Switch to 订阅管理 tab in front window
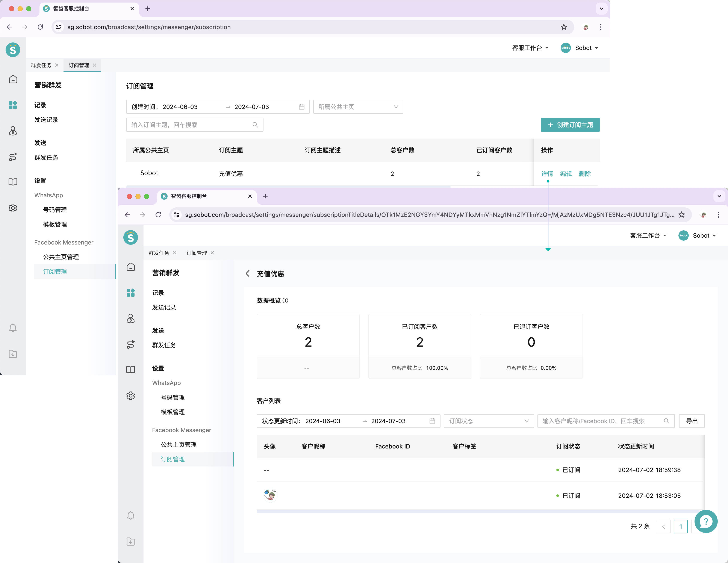 tap(197, 253)
